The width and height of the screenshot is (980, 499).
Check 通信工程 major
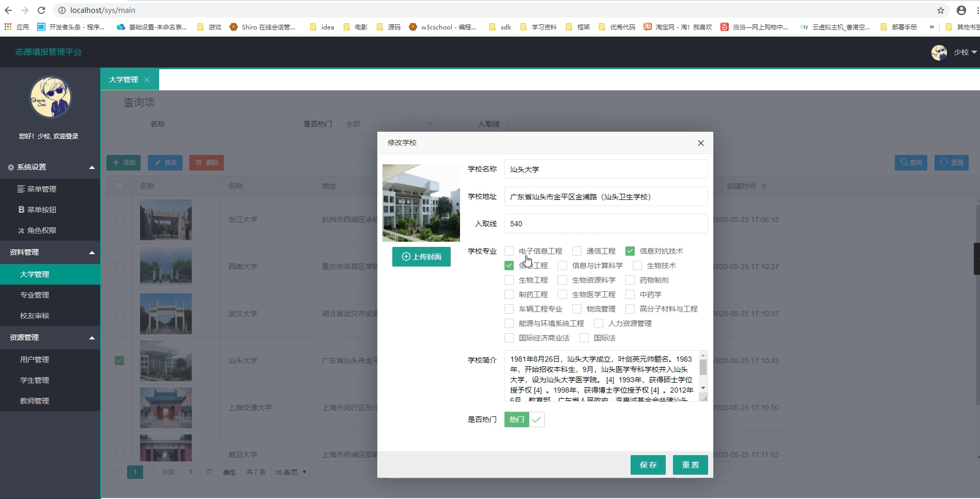[577, 251]
